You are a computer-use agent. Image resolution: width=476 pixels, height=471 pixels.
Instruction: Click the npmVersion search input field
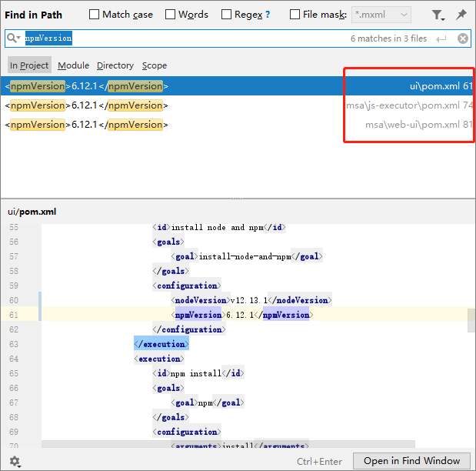pyautogui.click(x=192, y=38)
